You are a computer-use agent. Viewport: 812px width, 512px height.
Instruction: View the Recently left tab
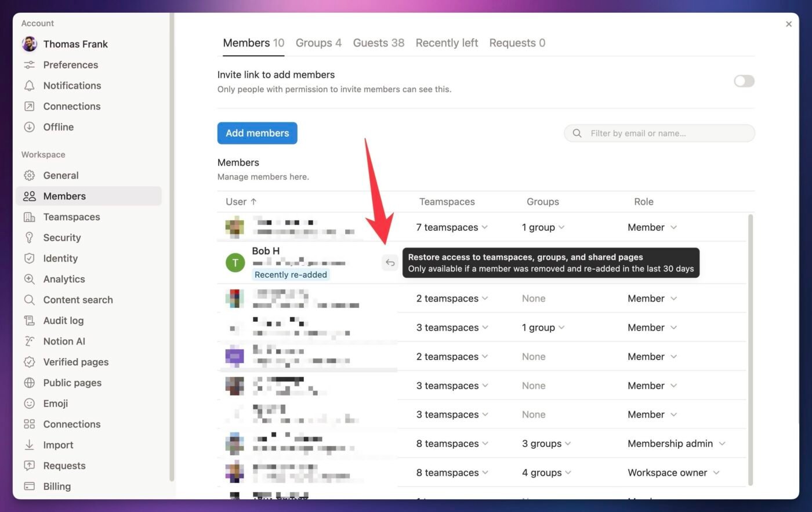[x=447, y=42]
